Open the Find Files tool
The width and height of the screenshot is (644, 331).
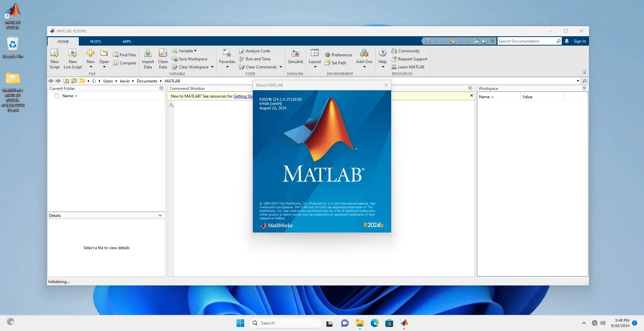125,55
